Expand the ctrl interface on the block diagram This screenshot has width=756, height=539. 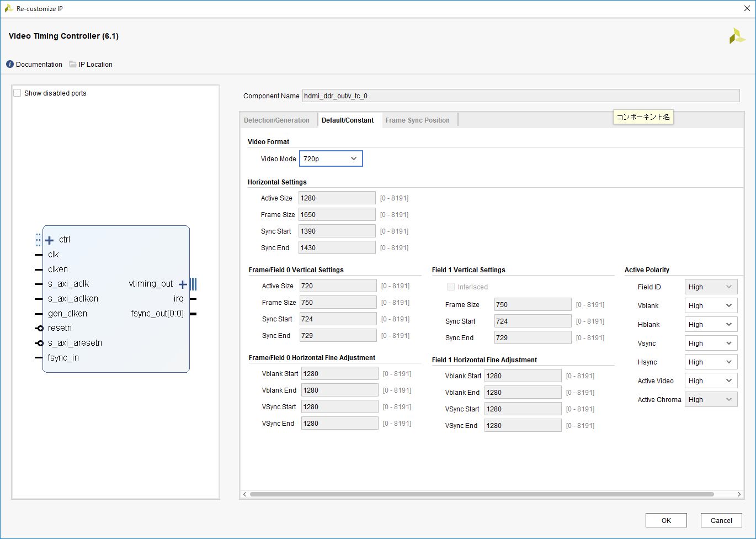click(x=50, y=239)
